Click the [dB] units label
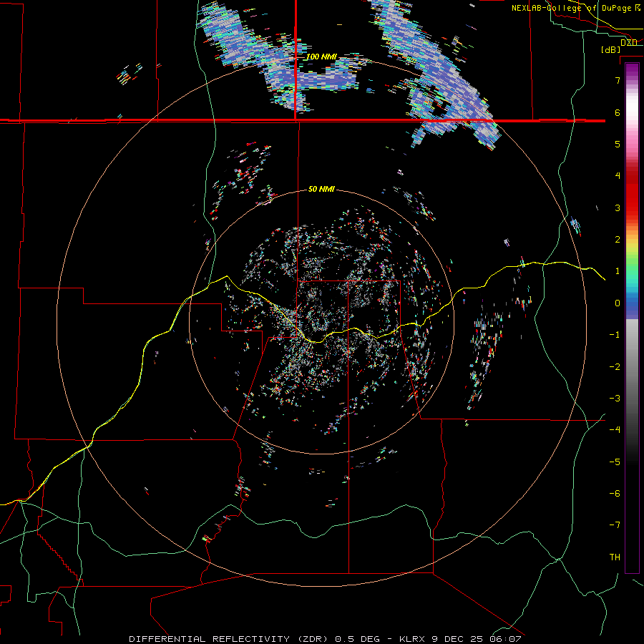 pos(611,49)
